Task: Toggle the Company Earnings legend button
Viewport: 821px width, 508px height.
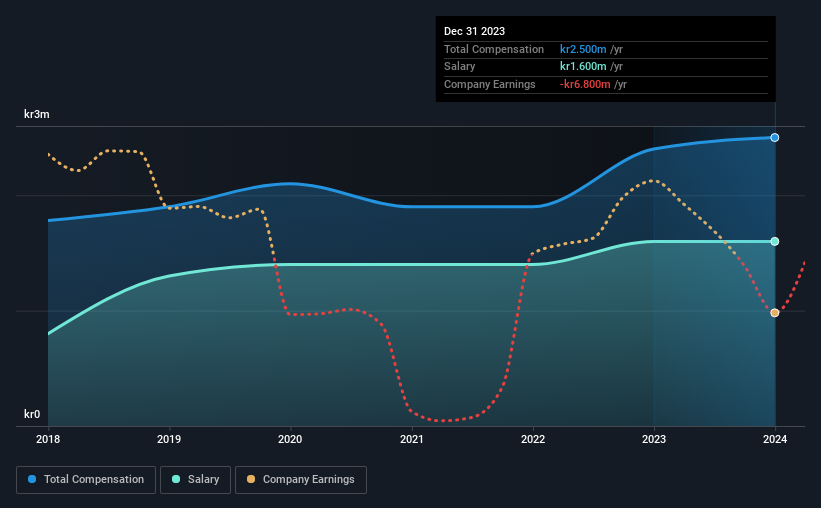Action: [x=301, y=480]
